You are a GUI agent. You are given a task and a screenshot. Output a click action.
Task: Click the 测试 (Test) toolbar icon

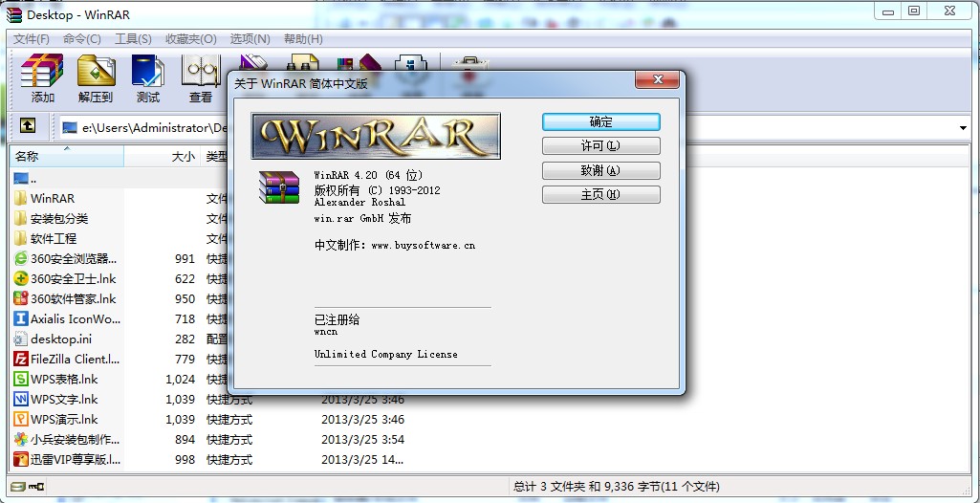coord(147,77)
